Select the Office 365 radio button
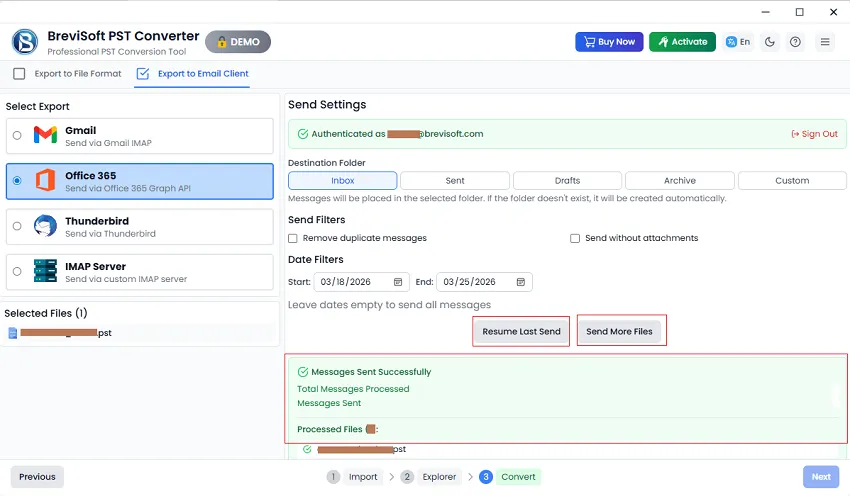Image resolution: width=850 pixels, height=496 pixels. click(17, 181)
